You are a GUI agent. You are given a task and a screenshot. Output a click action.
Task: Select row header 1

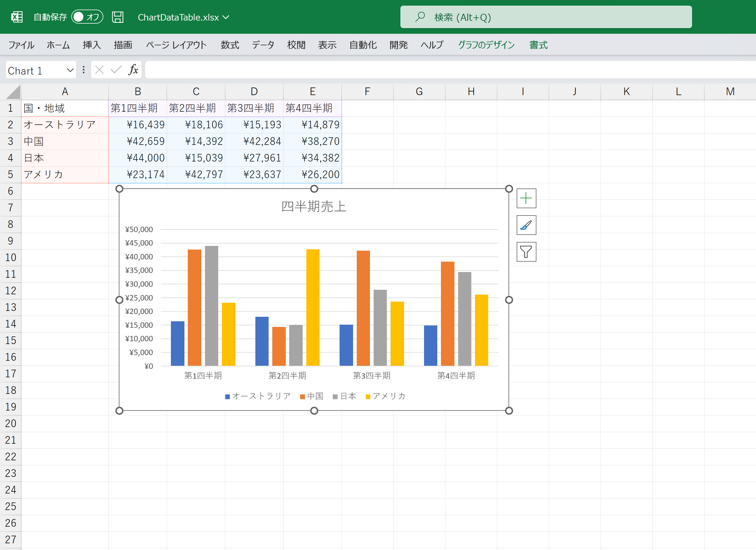pyautogui.click(x=11, y=108)
